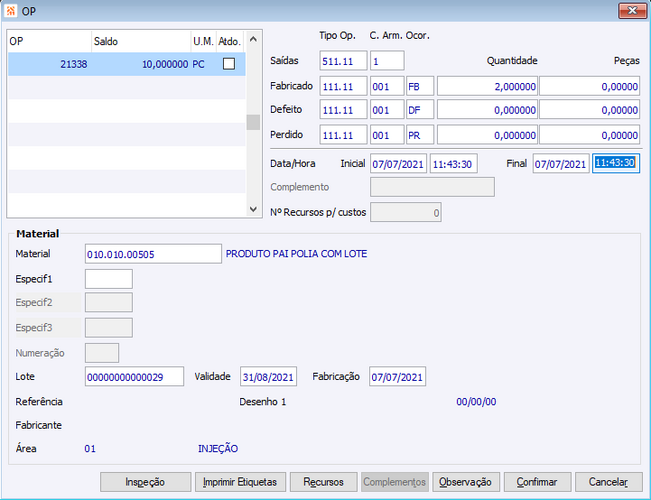Image resolution: width=651 pixels, height=500 pixels.
Task: Confirm the OP entry with Confirmar
Action: tap(537, 482)
